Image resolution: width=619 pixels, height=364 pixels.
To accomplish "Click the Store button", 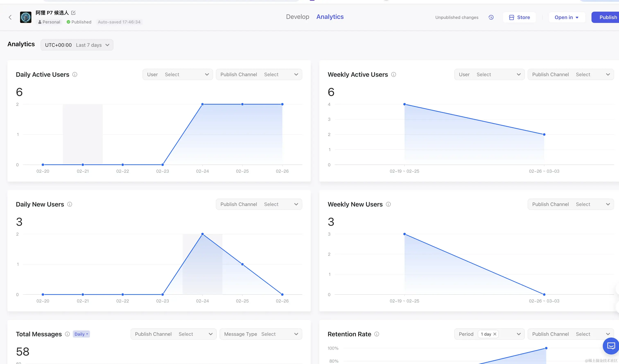I will 519,17.
